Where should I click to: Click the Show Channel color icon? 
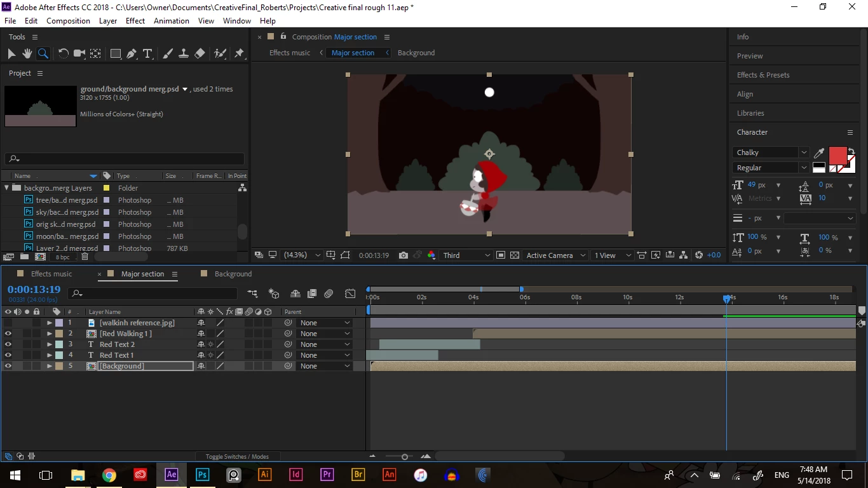(431, 255)
